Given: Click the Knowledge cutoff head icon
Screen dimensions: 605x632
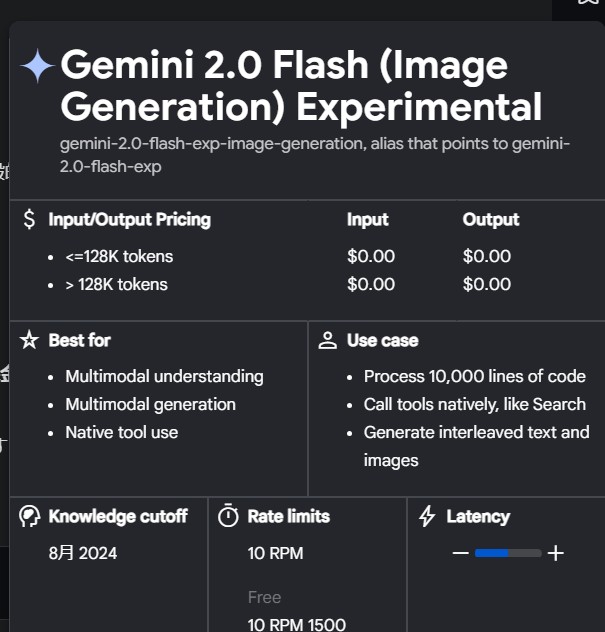Looking at the screenshot, I should (x=29, y=516).
